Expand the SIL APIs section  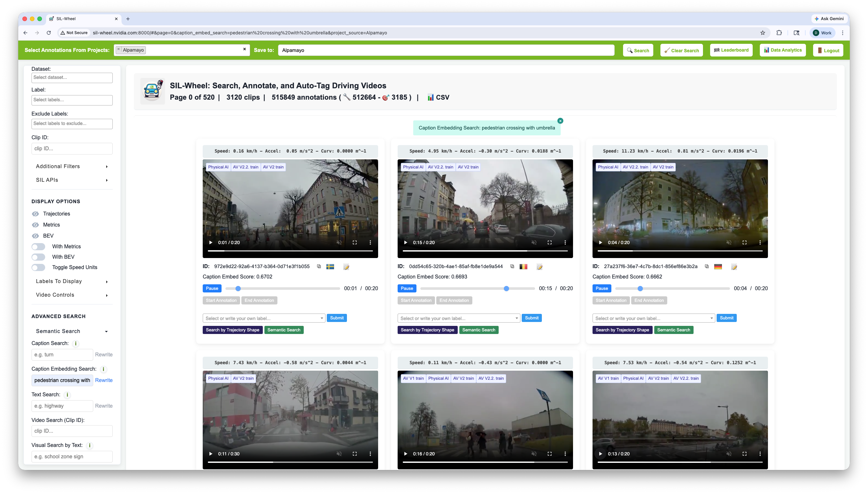[72, 180]
